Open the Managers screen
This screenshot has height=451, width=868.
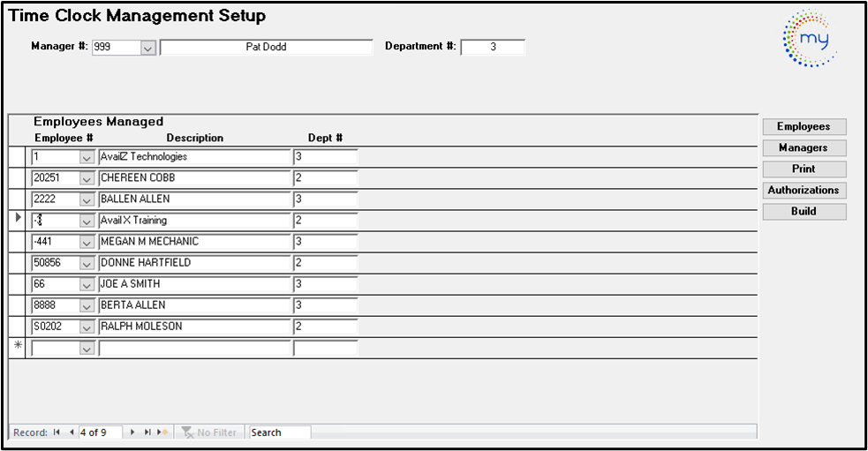click(x=804, y=147)
